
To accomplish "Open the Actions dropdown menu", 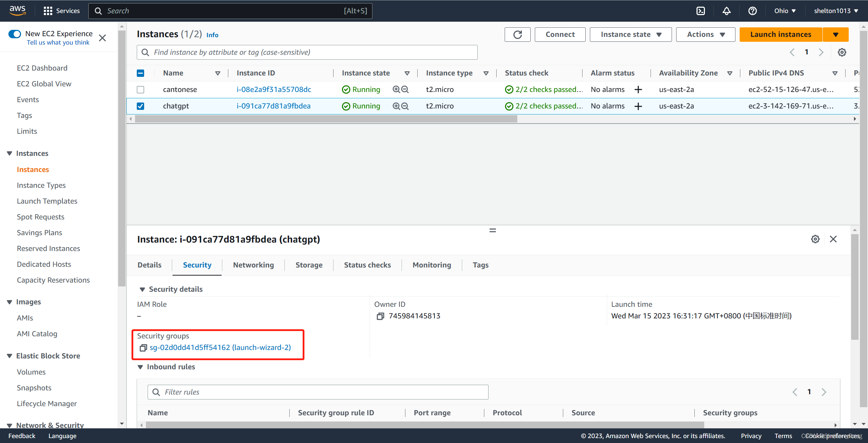I will (x=705, y=34).
